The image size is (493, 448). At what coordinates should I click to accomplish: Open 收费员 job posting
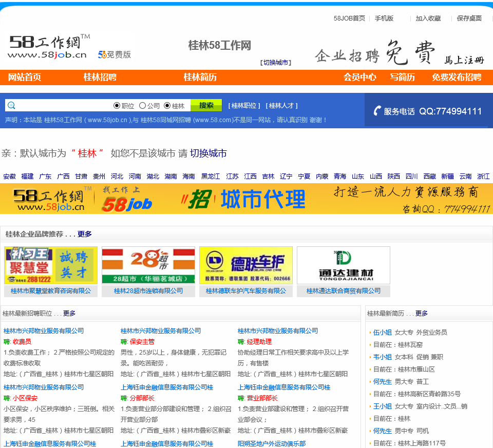pos(22,341)
